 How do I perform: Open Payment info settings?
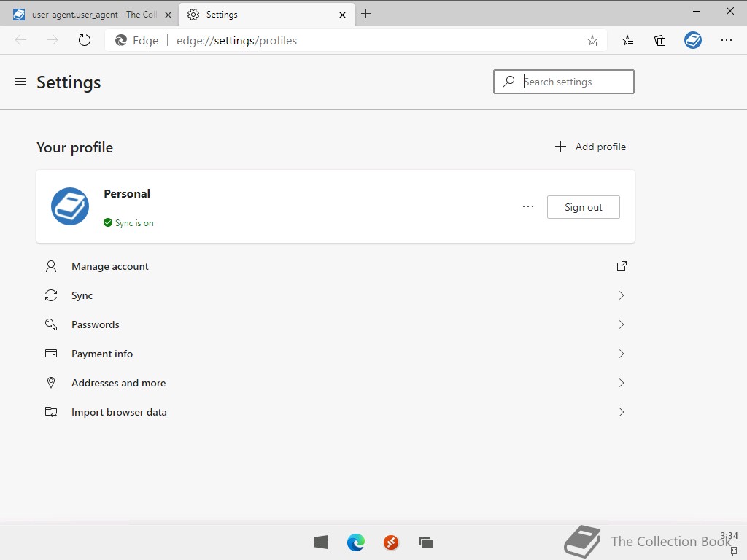tap(336, 354)
